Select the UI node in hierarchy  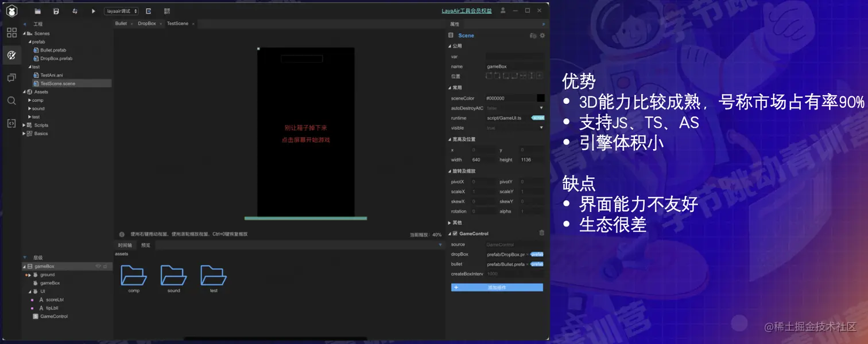tap(42, 291)
